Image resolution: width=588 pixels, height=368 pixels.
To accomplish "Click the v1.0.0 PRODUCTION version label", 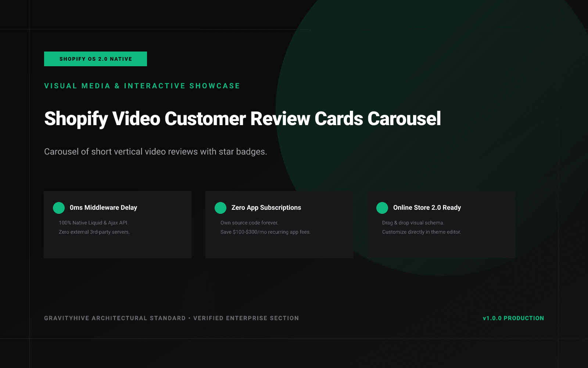I will point(513,318).
